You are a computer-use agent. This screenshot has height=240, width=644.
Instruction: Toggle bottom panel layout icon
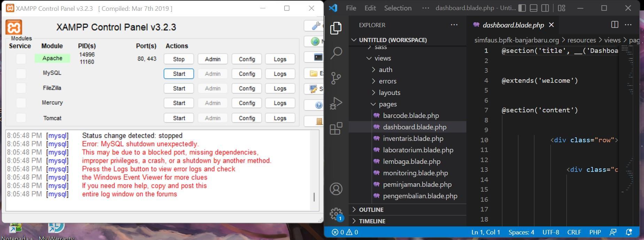point(534,8)
